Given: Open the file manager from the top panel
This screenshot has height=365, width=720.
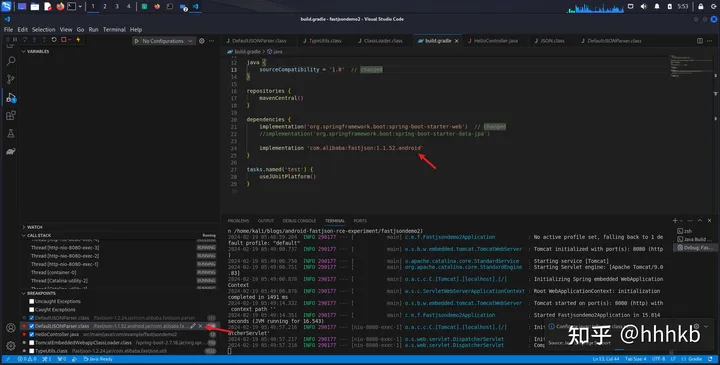Looking at the screenshot, I should click(34, 6).
